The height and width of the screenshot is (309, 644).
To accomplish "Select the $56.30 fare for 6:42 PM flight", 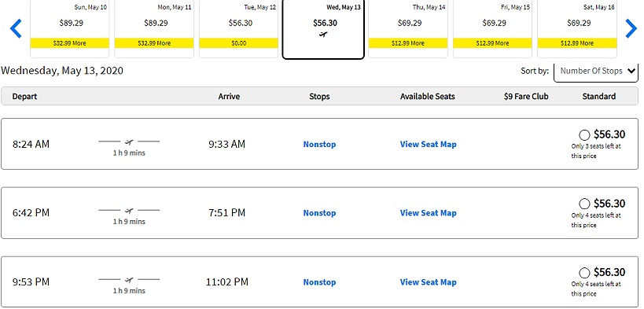I will pos(584,204).
